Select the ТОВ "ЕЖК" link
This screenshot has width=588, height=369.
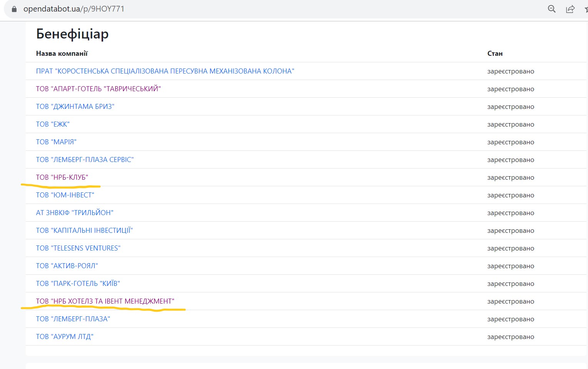(x=53, y=124)
